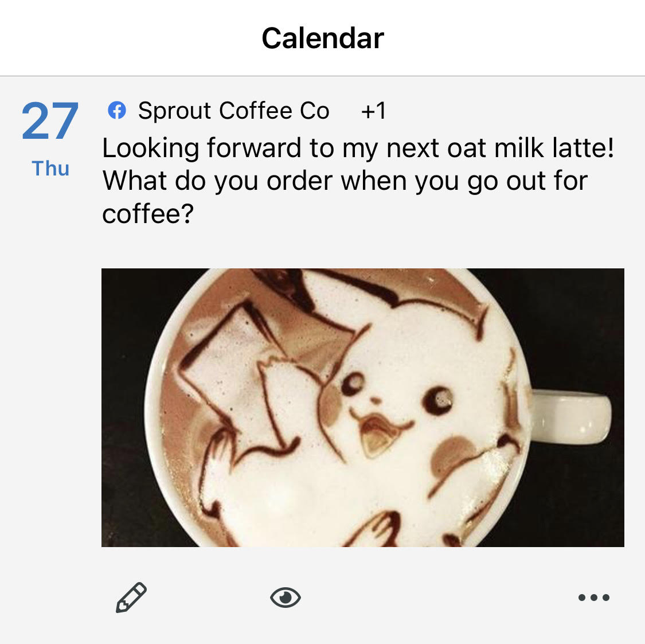Edit the post with the pencil icon
Screen dimensions: 645x644
(x=131, y=597)
